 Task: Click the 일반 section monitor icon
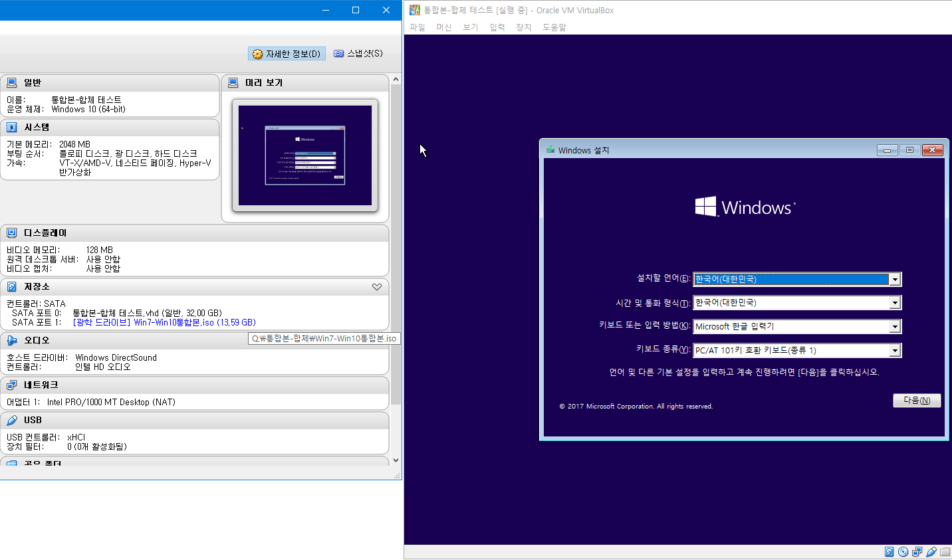tap(12, 82)
